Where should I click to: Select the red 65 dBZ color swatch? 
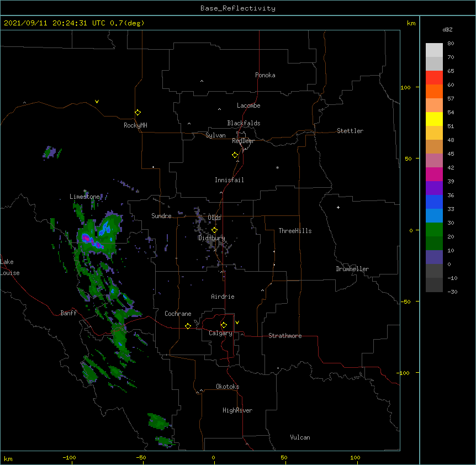434,77
